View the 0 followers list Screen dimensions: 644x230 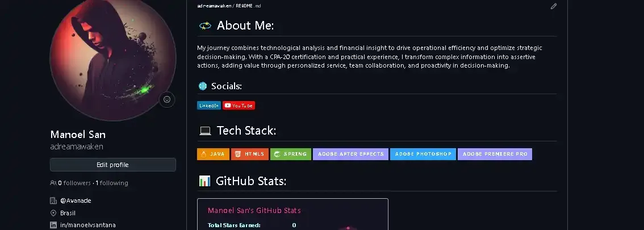(74, 183)
